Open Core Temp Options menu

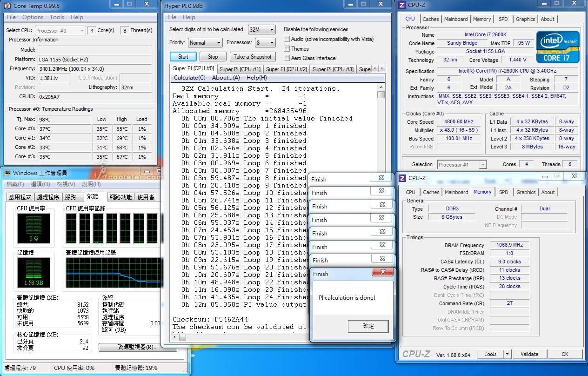click(x=33, y=17)
